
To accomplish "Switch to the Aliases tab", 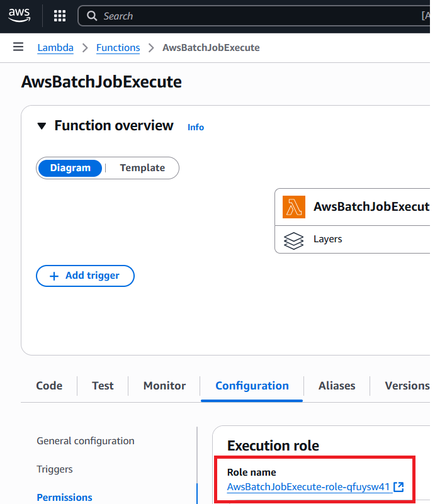I will (337, 386).
